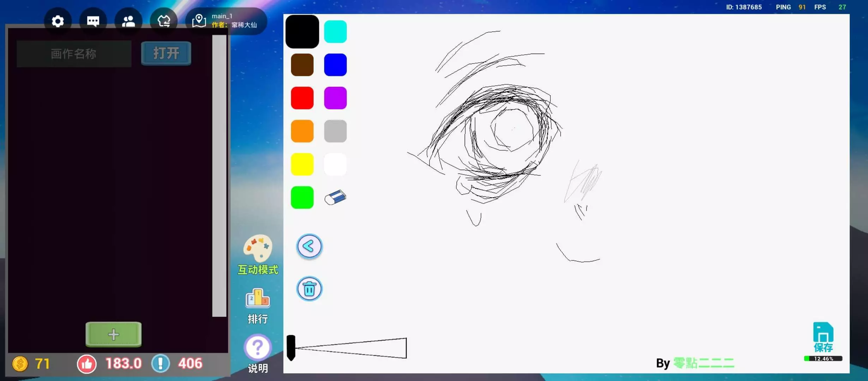Toggle 互动模式 palette icon
868x381 pixels.
point(258,249)
